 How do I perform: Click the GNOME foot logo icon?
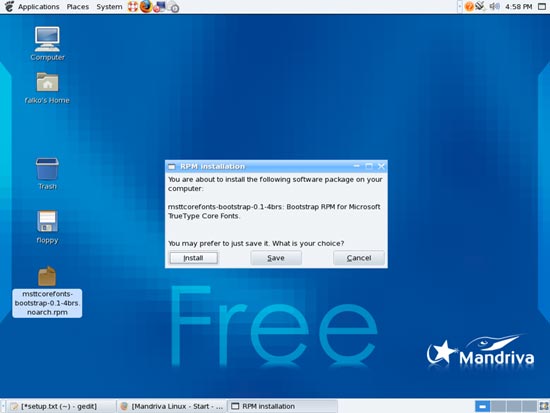click(9, 6)
